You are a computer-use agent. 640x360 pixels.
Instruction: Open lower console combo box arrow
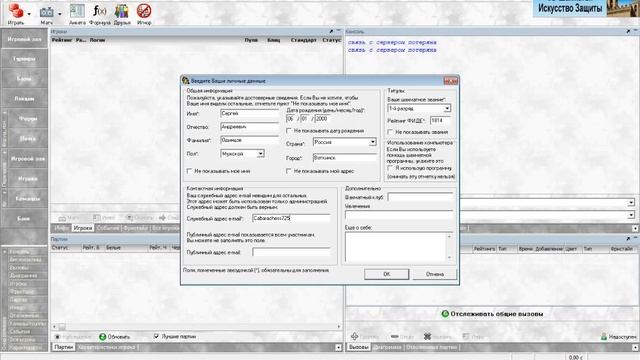[x=631, y=215]
